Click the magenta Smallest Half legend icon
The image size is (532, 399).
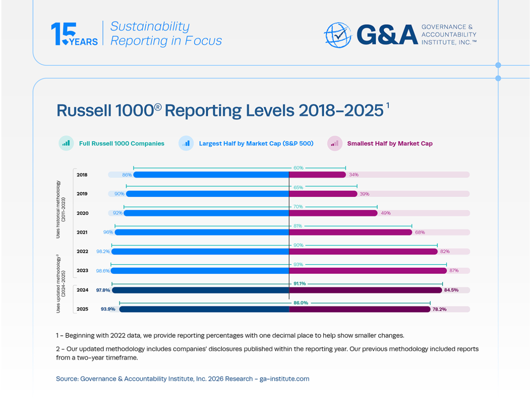point(335,143)
